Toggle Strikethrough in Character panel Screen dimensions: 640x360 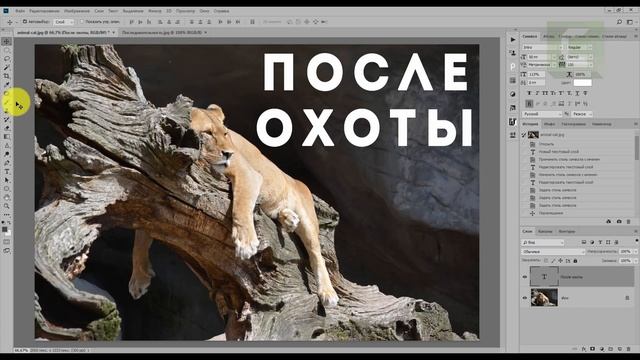pyautogui.click(x=585, y=93)
